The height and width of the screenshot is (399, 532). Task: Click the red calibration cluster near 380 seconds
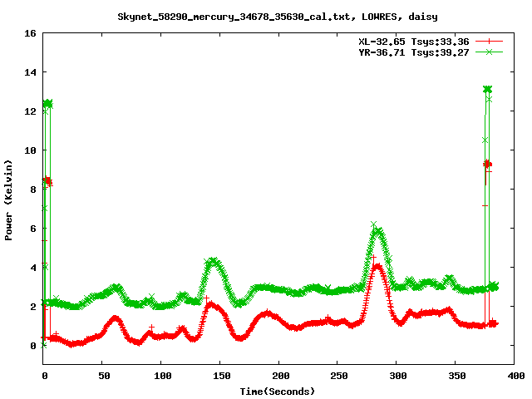point(488,165)
